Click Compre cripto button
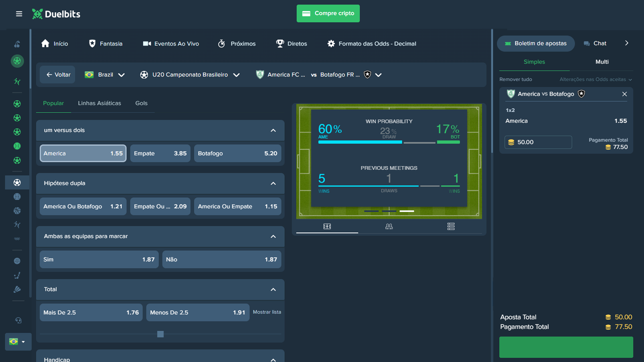 click(328, 13)
